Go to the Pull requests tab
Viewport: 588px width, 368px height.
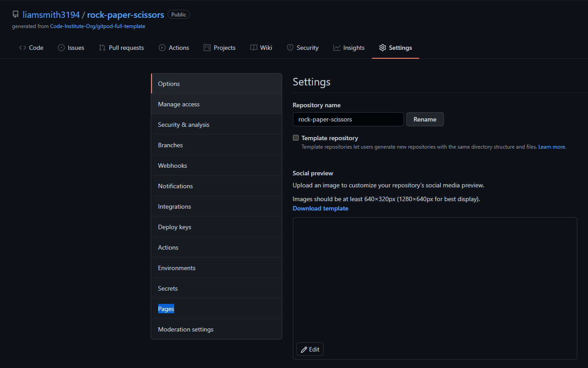pyautogui.click(x=121, y=48)
